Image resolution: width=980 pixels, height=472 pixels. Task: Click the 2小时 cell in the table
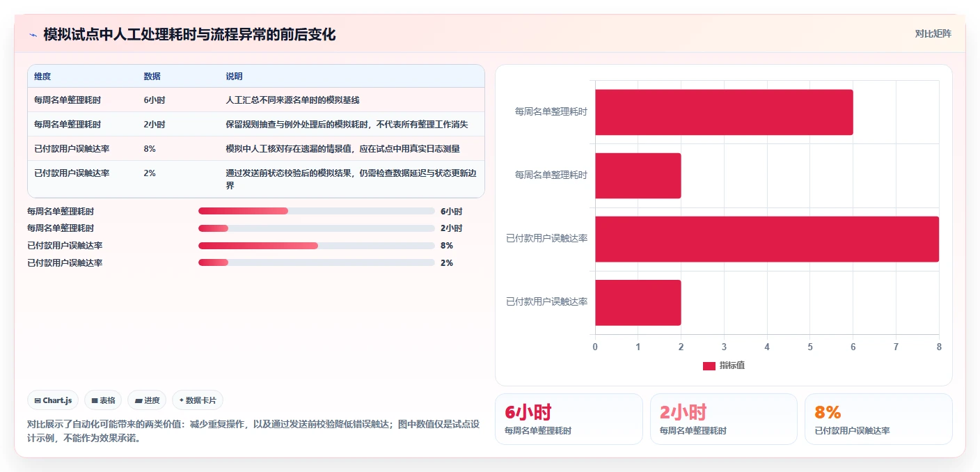pyautogui.click(x=154, y=125)
